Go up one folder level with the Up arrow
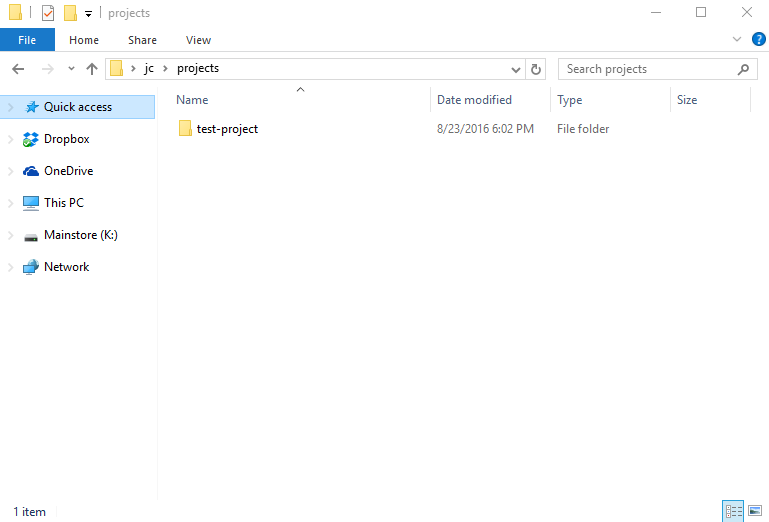The image size is (769, 522). pyautogui.click(x=92, y=69)
